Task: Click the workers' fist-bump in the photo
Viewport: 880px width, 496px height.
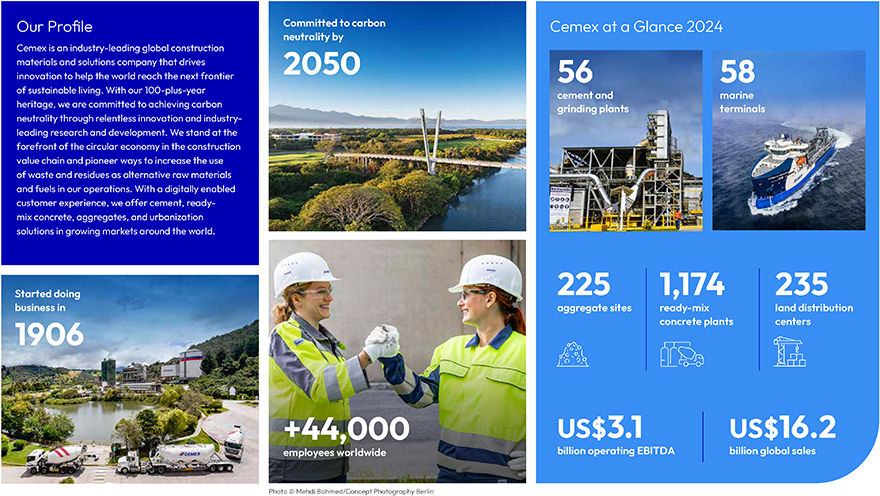Action: 383,343
